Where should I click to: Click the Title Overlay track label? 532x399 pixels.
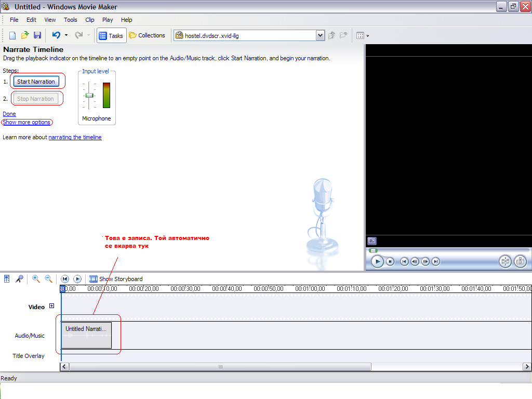[x=29, y=356]
